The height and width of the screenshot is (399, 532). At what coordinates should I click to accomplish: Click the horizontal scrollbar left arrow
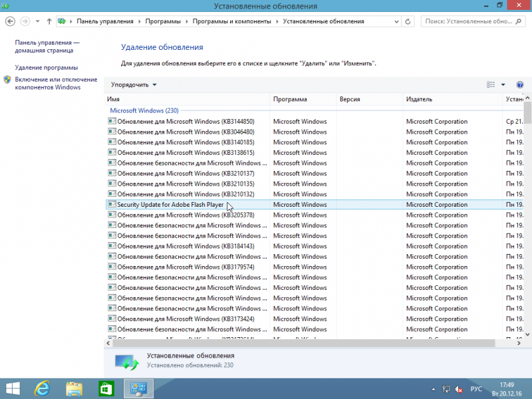(108, 343)
